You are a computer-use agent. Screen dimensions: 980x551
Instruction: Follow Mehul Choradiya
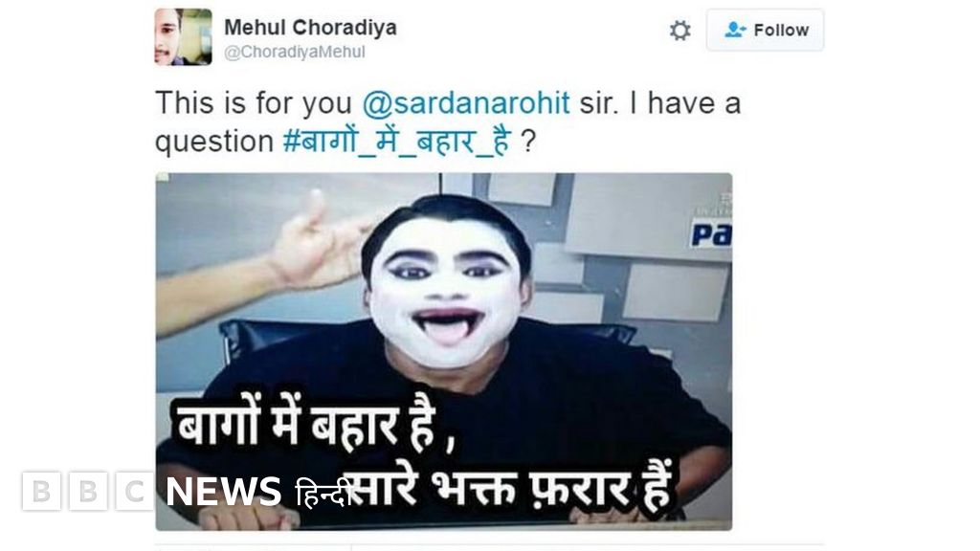point(765,30)
